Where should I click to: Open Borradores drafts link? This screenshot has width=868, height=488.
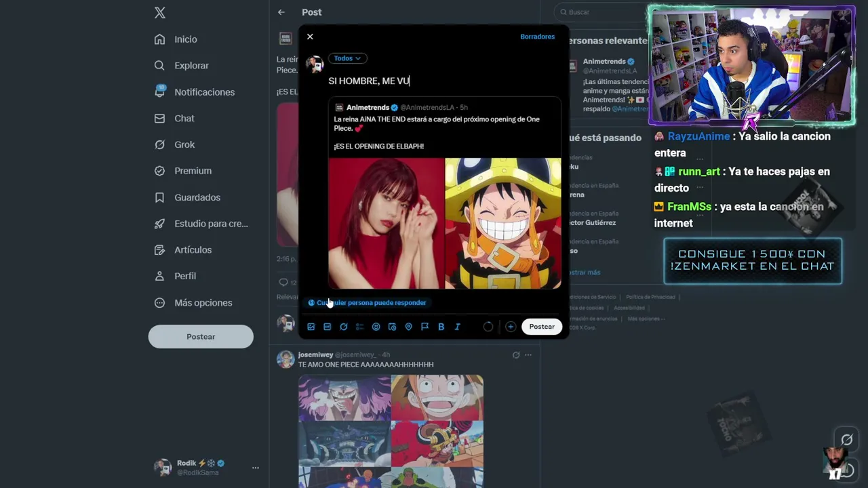[537, 37]
